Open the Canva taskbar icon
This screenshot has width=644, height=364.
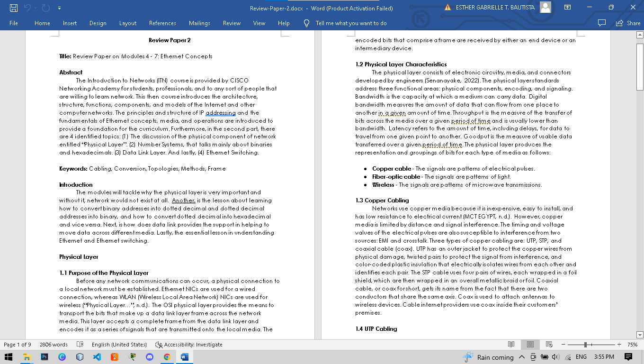(x=62, y=357)
